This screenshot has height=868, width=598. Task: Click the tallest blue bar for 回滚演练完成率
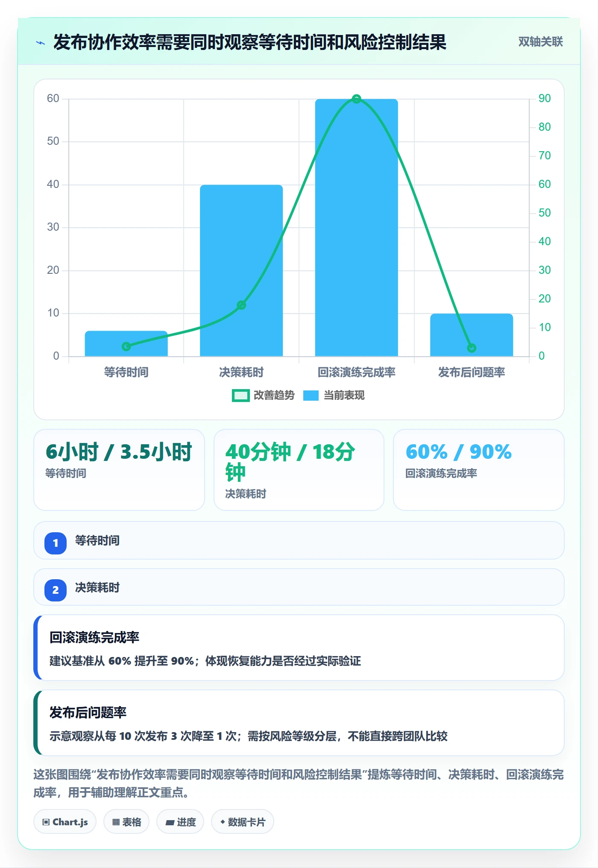357,227
